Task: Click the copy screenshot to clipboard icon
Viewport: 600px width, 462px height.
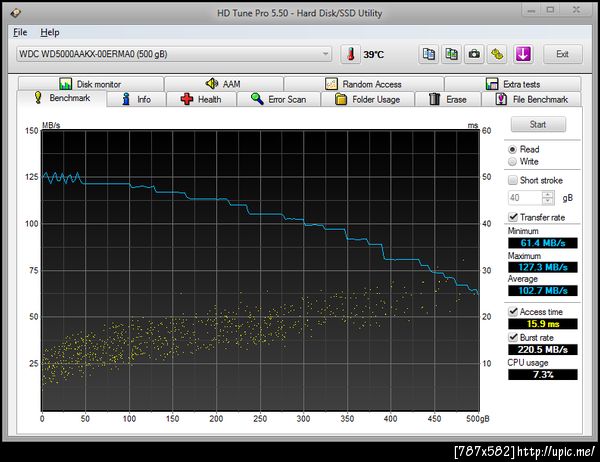Action: (452, 54)
